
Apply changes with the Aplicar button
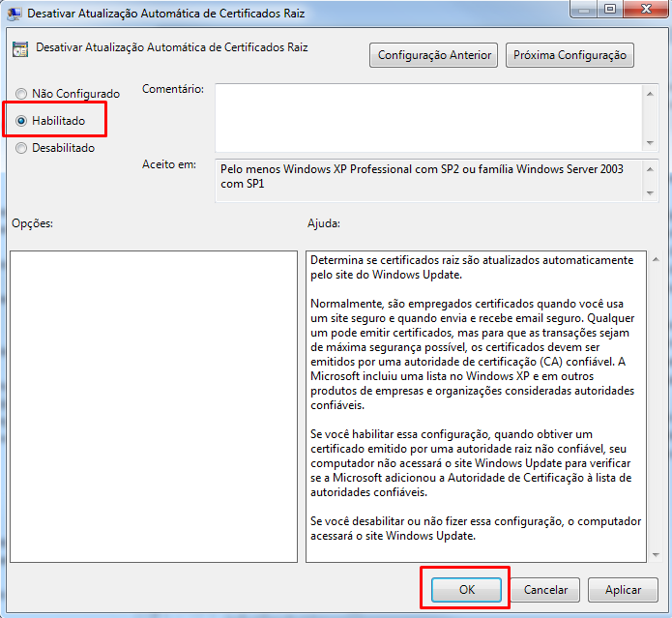[623, 589]
